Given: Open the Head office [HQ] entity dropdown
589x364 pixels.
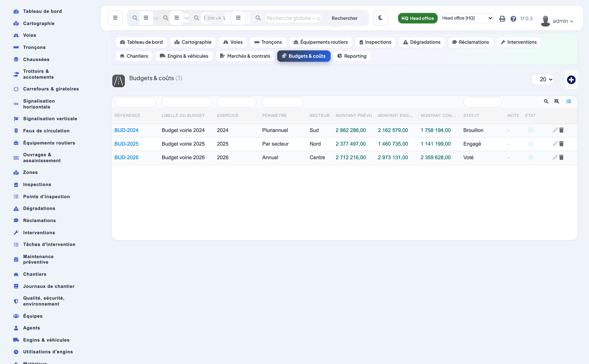Looking at the screenshot, I should (x=467, y=18).
